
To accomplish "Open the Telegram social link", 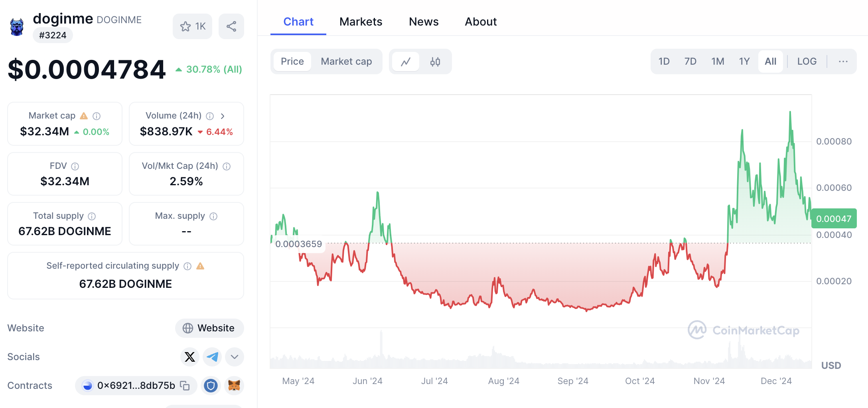I will (x=212, y=357).
